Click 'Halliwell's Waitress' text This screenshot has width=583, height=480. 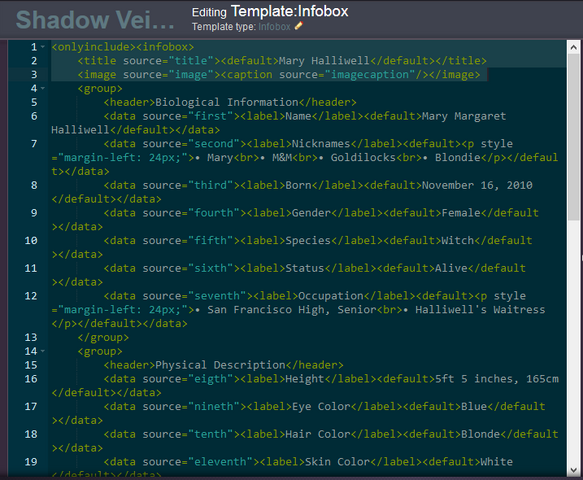pyautogui.click(x=480, y=310)
